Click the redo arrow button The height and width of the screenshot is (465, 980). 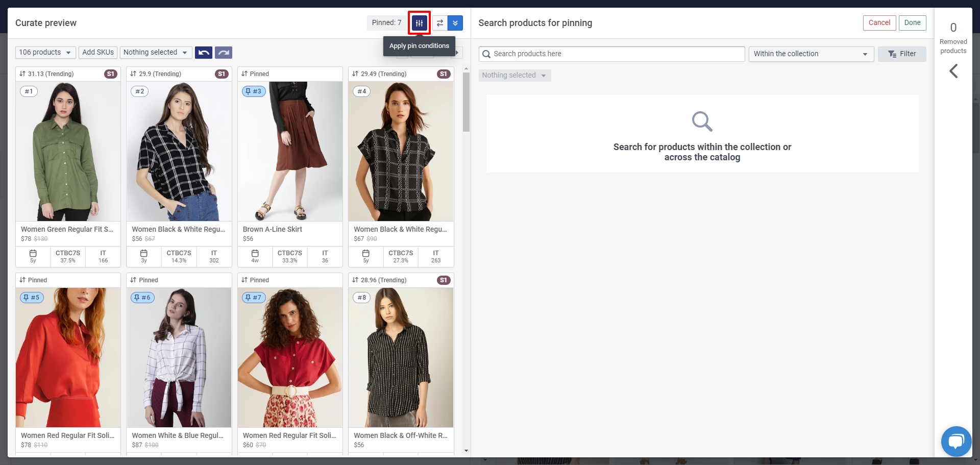(x=224, y=53)
